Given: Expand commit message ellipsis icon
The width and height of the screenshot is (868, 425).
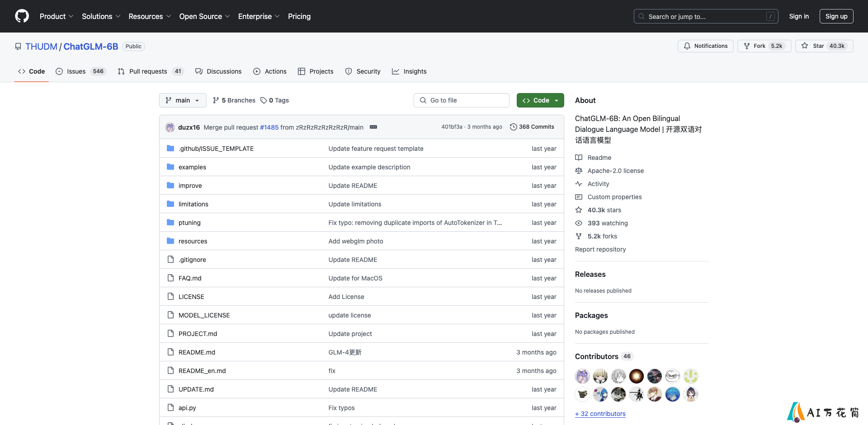Looking at the screenshot, I should pyautogui.click(x=373, y=127).
